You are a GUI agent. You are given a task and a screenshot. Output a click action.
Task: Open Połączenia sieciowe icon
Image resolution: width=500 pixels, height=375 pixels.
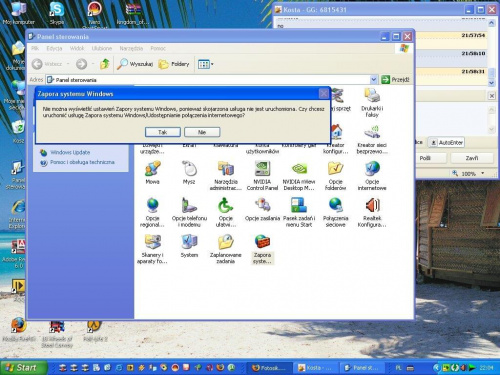pyautogui.click(x=335, y=212)
